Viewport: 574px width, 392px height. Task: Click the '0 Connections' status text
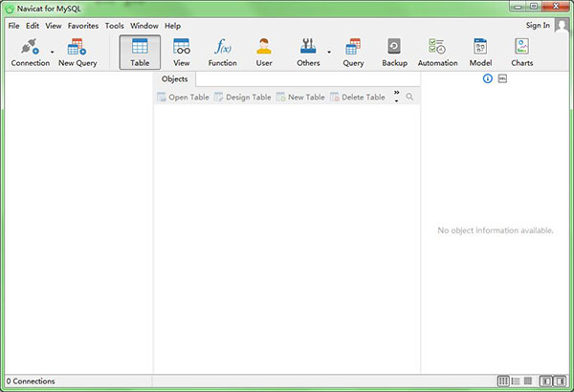coord(31,381)
